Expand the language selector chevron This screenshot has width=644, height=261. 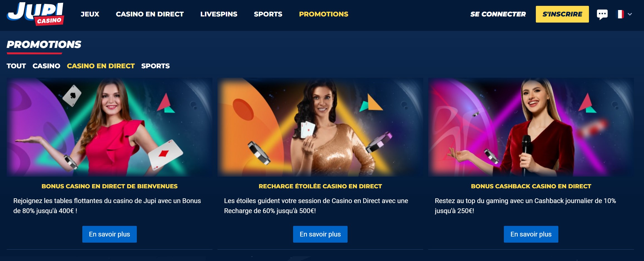(630, 14)
